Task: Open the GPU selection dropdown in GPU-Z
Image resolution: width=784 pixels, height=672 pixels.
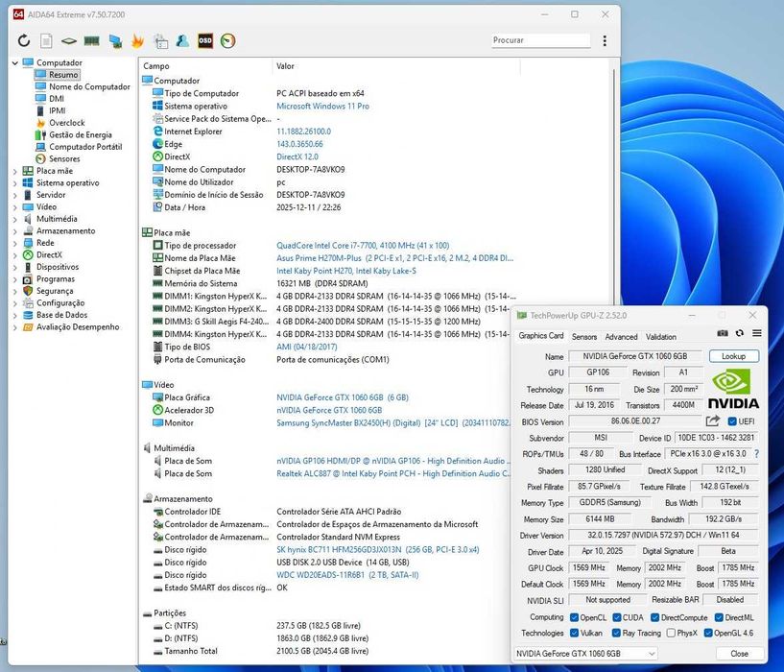Action: tap(585, 654)
